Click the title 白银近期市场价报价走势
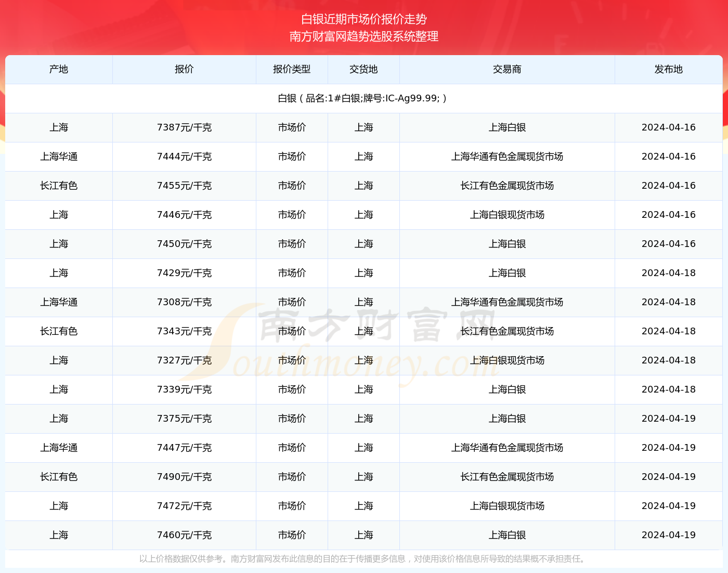Image resolution: width=728 pixels, height=573 pixels. coord(364,19)
